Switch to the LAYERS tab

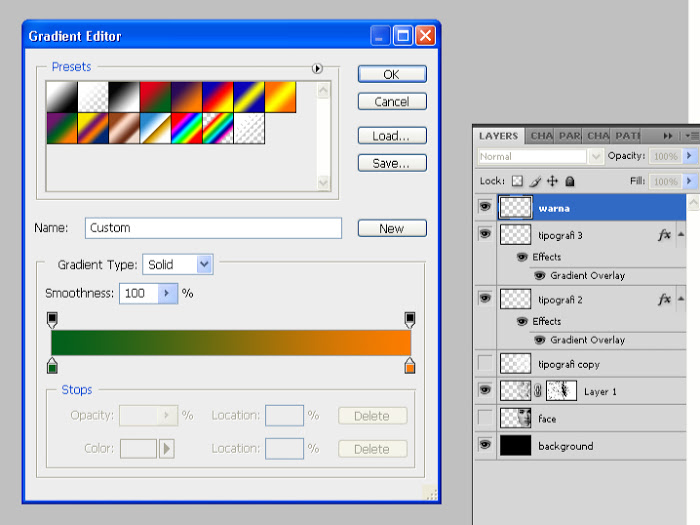tap(499, 136)
